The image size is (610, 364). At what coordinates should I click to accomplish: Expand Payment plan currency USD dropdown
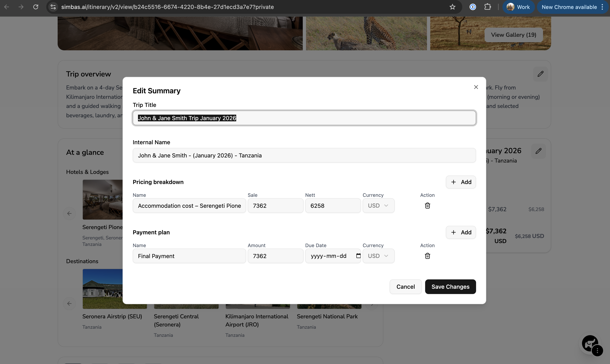pyautogui.click(x=378, y=256)
